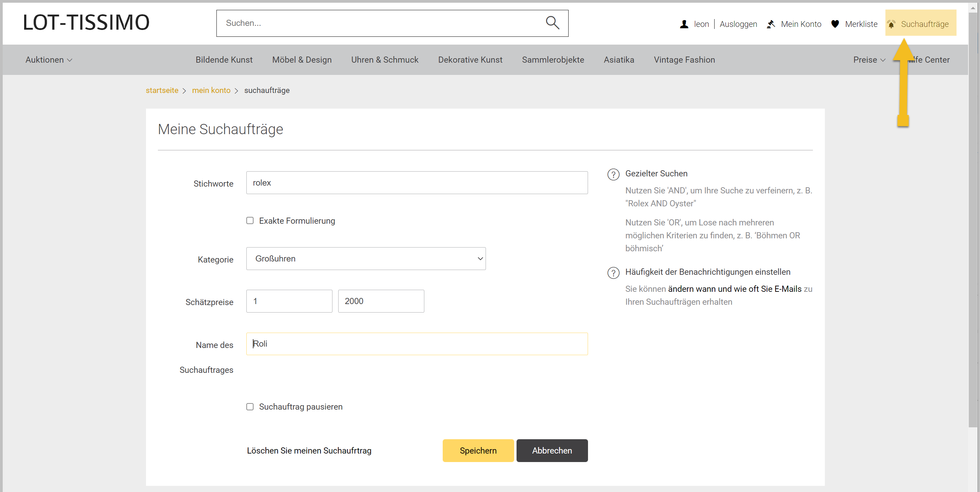Navigate to Sammlerobjekte
Viewport: 980px width, 492px height.
(553, 60)
